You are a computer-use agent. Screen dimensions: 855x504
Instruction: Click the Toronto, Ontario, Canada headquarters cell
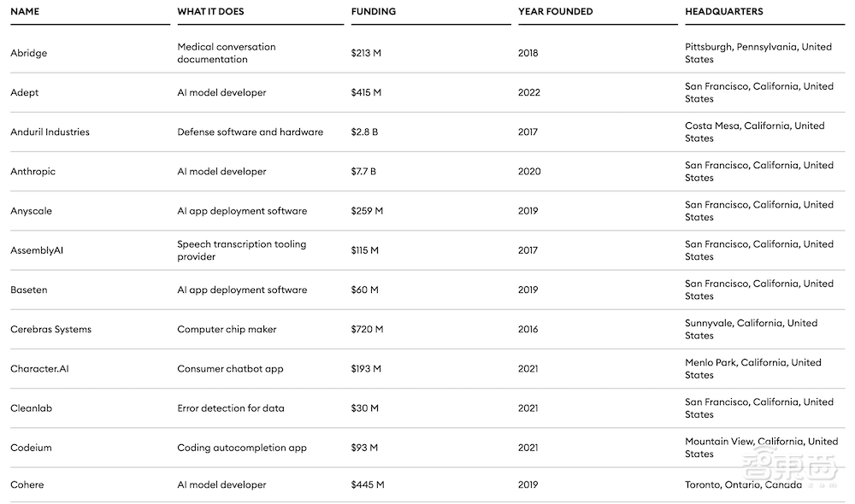(x=743, y=485)
